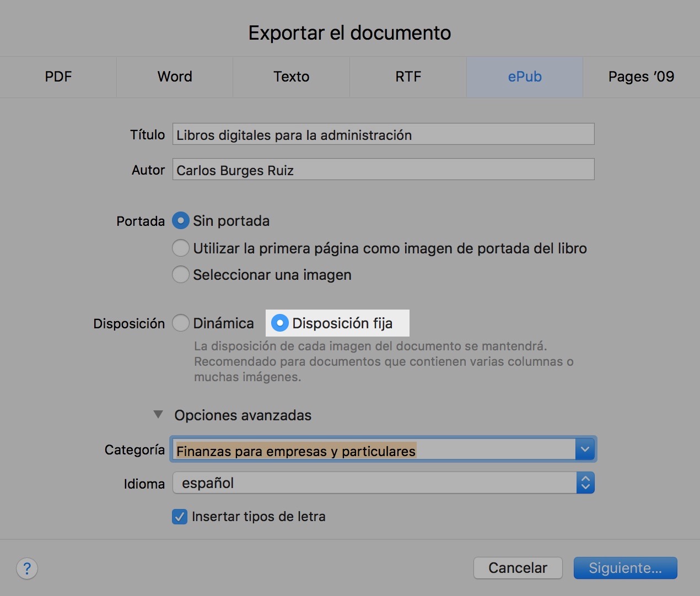700x596 pixels.
Task: Select the Disposición fija radio button
Action: 280,323
